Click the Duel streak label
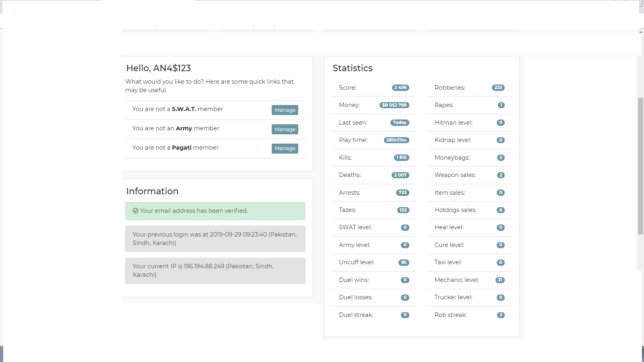Screen dimensions: 644x362 (356, 315)
